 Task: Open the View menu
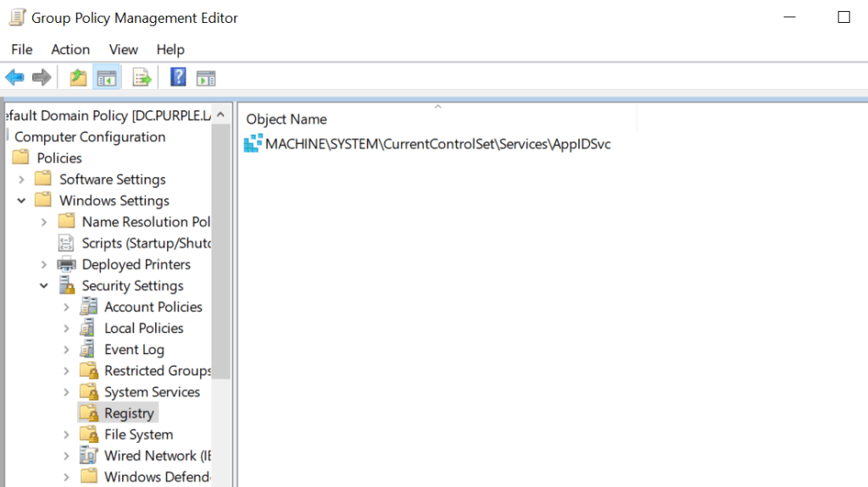[123, 50]
